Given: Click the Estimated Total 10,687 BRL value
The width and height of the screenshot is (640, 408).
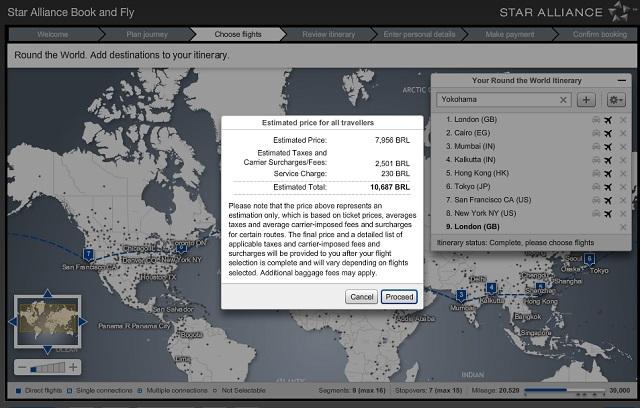Looking at the screenshot, I should 390,187.
